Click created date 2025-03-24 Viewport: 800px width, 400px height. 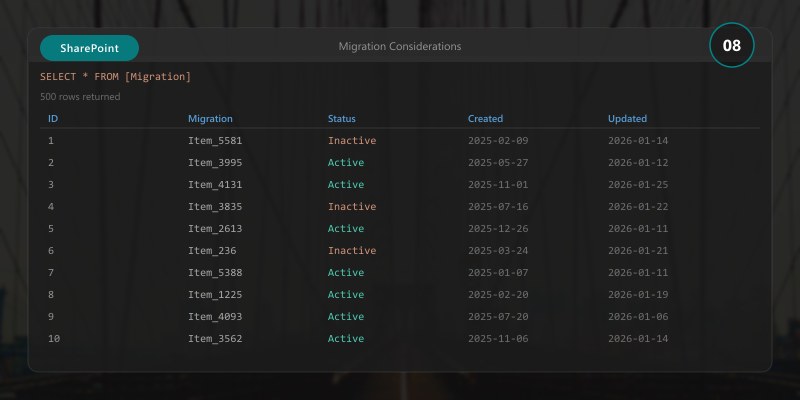(498, 250)
